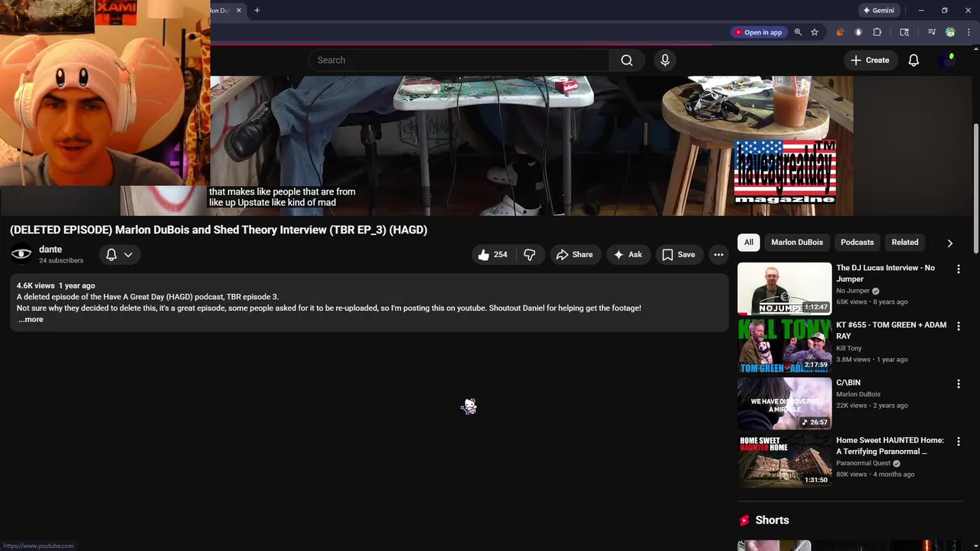Open Chrome's three-dot menu
Image resolution: width=980 pixels, height=551 pixels.
(969, 32)
